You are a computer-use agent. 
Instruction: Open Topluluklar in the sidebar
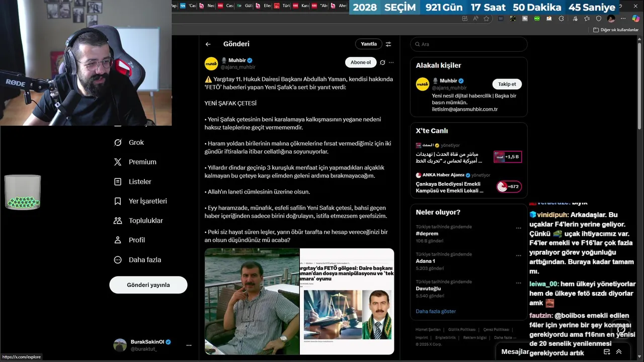(139, 221)
